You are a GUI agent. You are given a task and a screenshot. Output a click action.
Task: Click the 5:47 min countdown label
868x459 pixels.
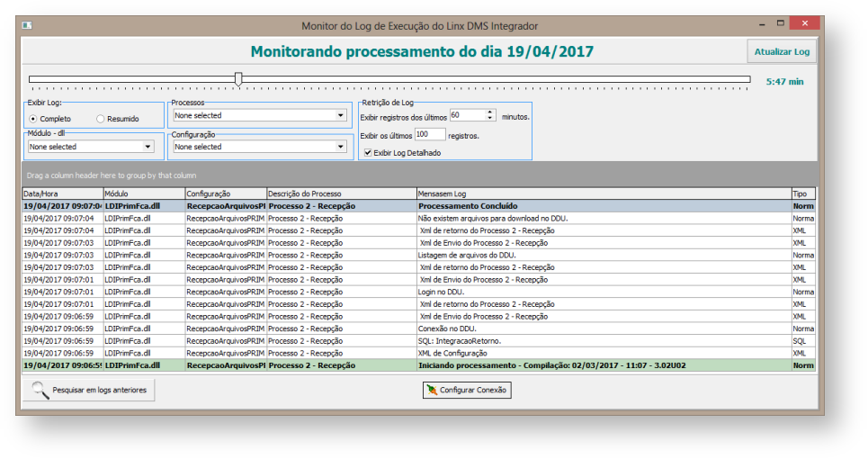tap(784, 81)
